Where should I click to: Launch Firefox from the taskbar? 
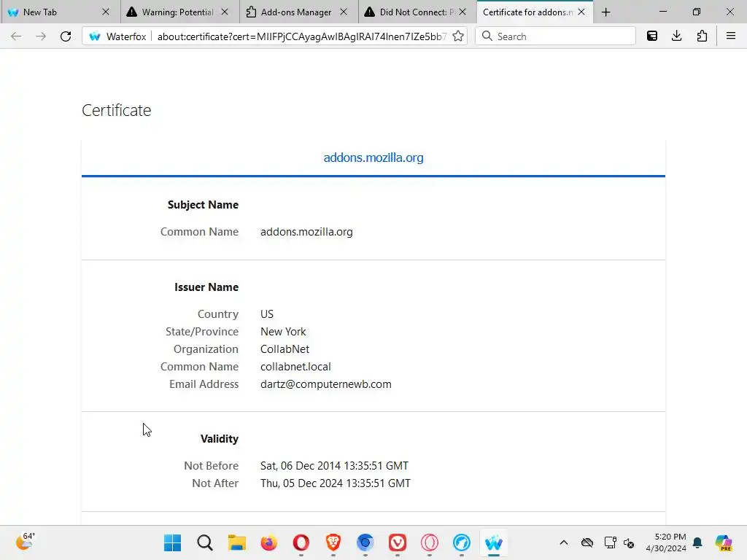point(268,542)
